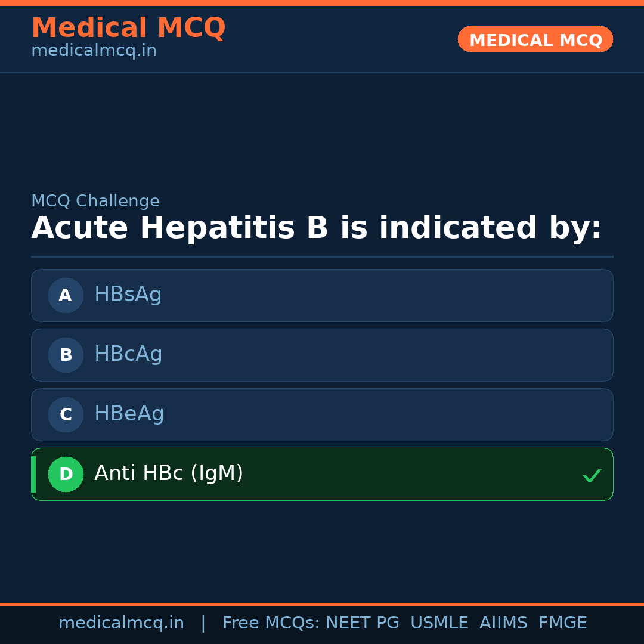Click the green D circle badge
This screenshot has height=644, width=644.
pyautogui.click(x=66, y=474)
